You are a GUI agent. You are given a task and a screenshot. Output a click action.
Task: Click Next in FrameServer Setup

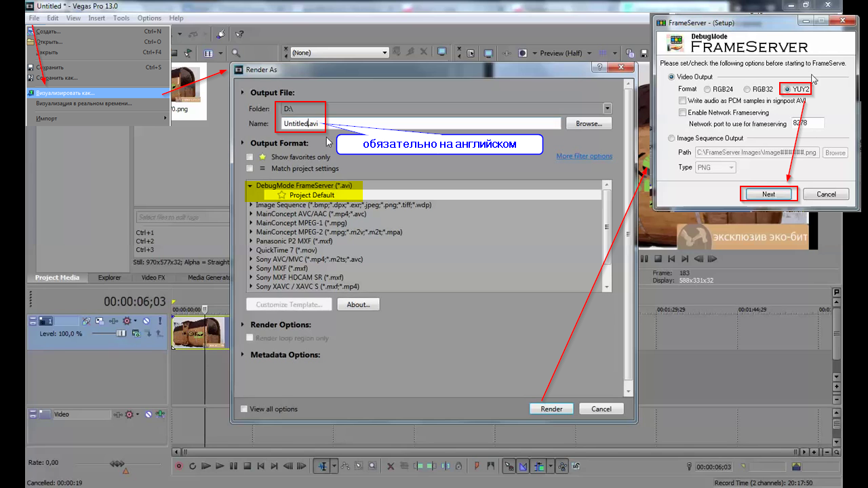tap(768, 194)
